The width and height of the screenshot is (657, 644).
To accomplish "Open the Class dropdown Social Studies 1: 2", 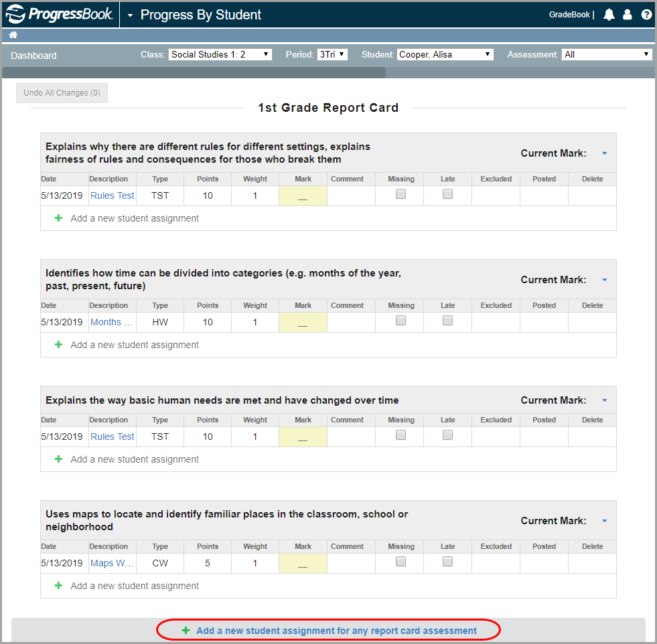I will coord(220,54).
